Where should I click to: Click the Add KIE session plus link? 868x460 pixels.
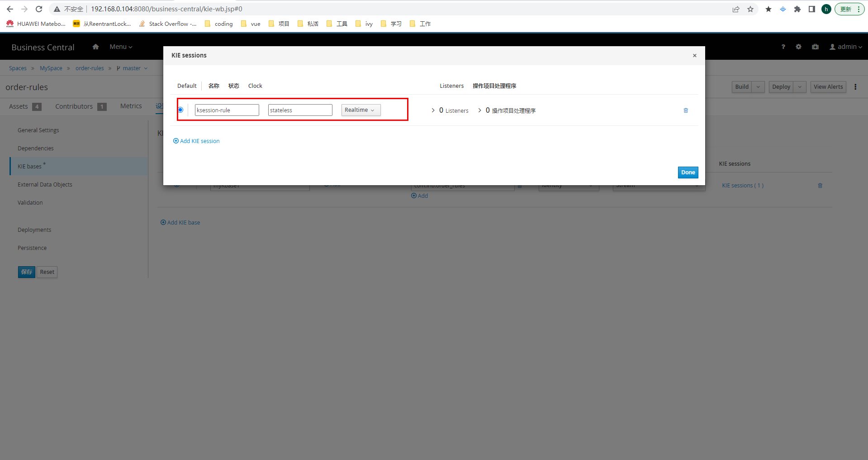[x=196, y=141]
